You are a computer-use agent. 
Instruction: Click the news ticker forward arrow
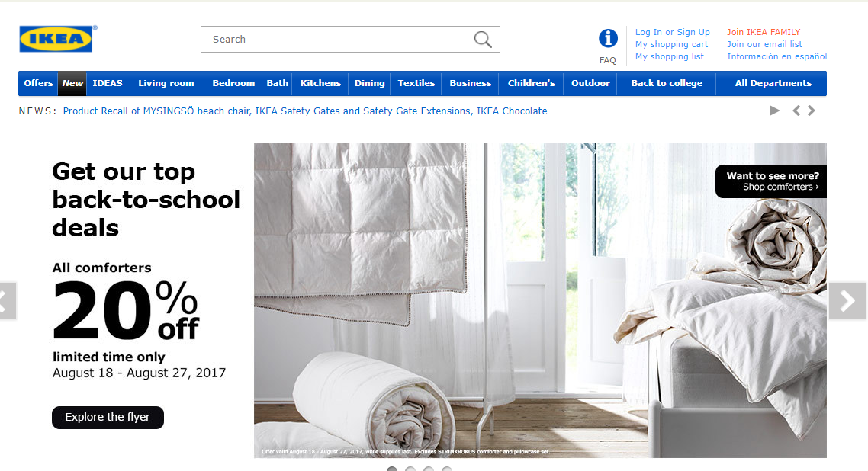click(811, 110)
